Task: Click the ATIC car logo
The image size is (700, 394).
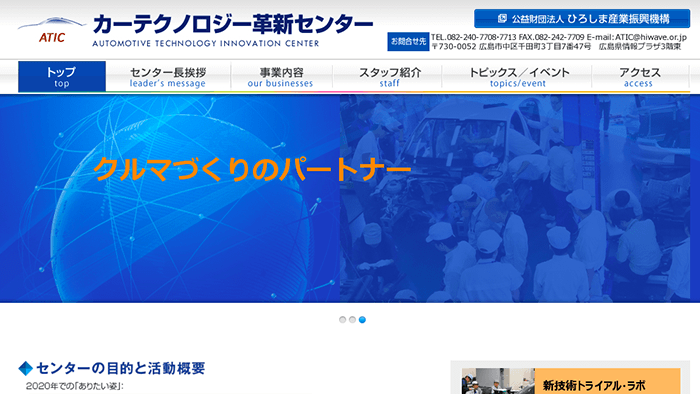Action: pos(52,30)
